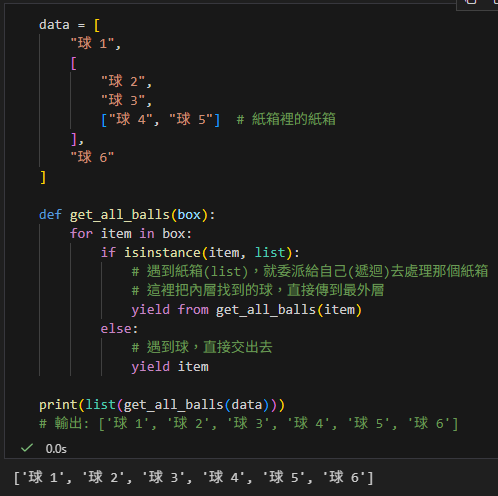Click the yellow closing bracket of data
This screenshot has width=498, height=496.
tap(43, 177)
